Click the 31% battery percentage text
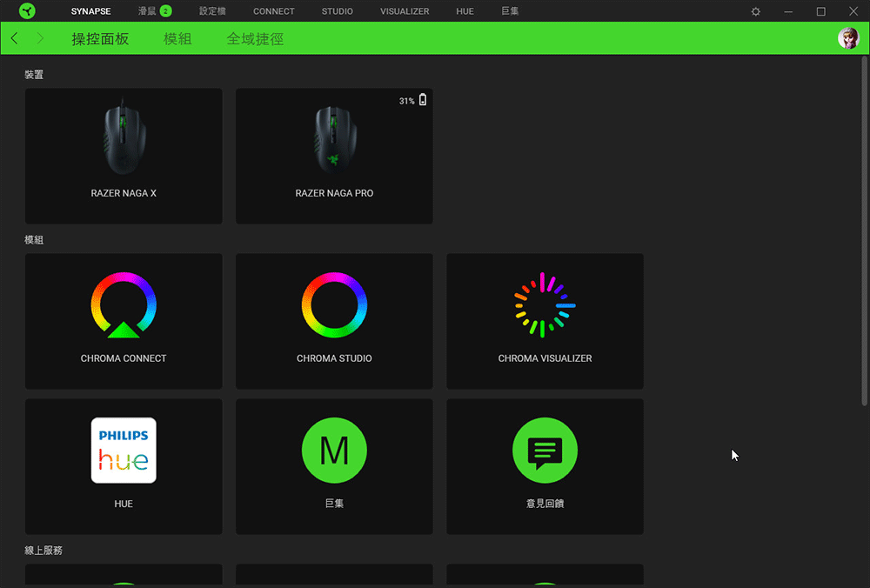 coord(406,101)
